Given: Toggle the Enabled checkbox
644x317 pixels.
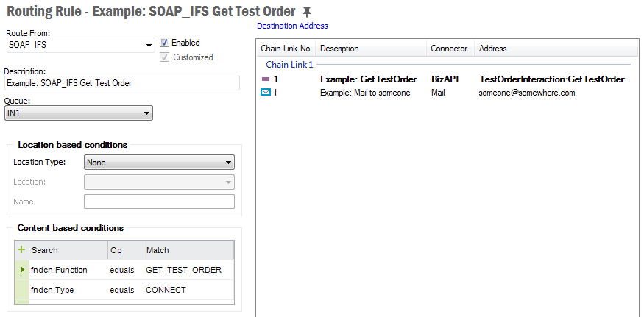Looking at the screenshot, I should 165,43.
